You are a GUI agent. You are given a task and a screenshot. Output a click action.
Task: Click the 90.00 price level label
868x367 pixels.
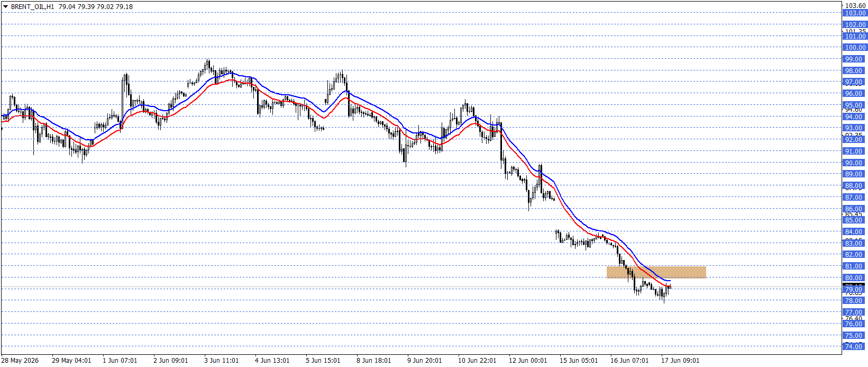click(x=855, y=163)
